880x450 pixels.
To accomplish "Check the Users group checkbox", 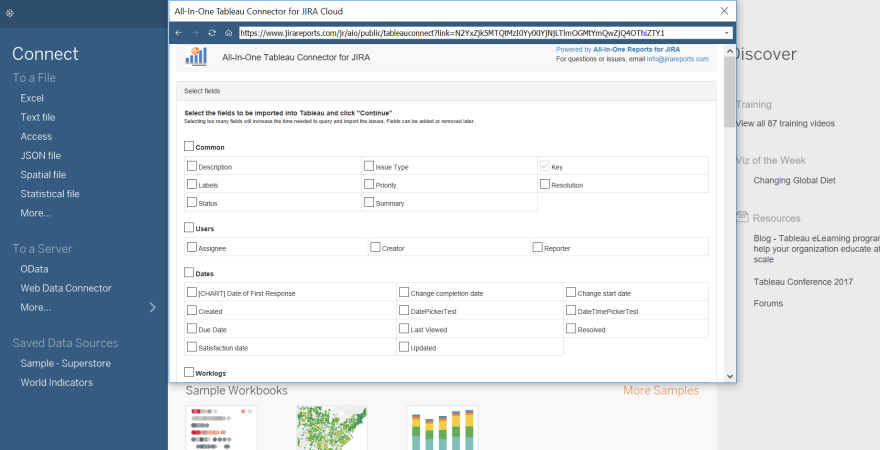I will click(x=189, y=228).
